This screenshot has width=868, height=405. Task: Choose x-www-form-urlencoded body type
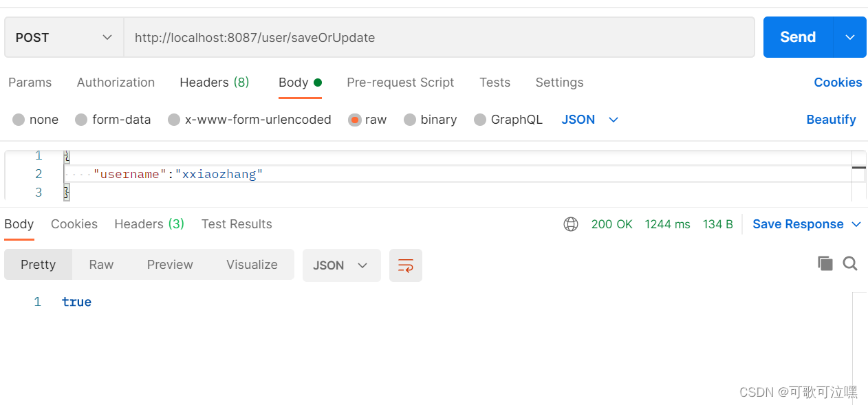click(x=174, y=120)
